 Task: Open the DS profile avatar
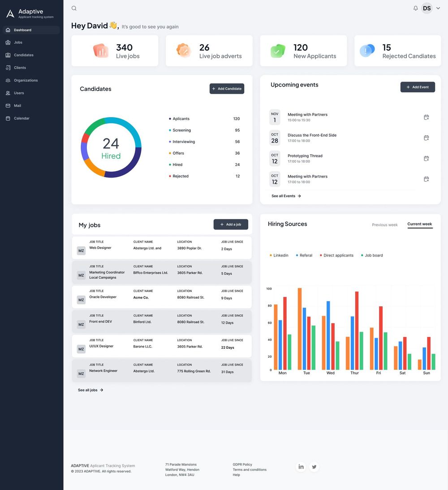[x=427, y=8]
